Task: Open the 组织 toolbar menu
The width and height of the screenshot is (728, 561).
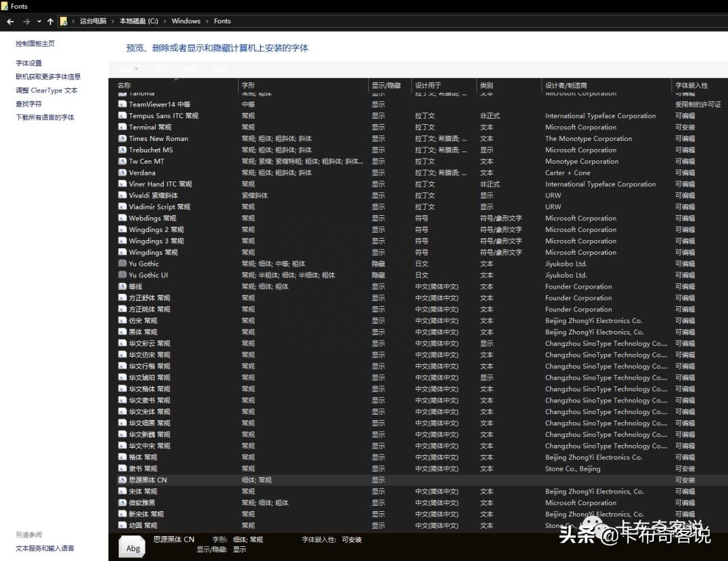Action: pos(127,69)
